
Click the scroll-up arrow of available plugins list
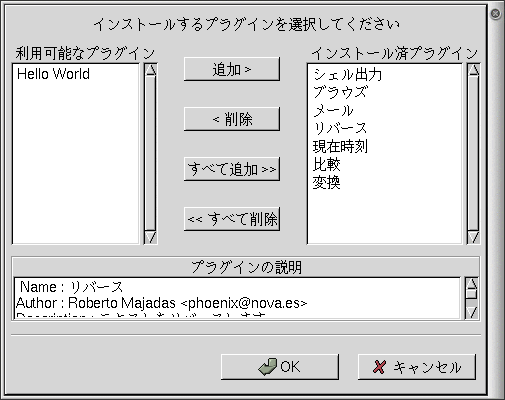pos(151,70)
